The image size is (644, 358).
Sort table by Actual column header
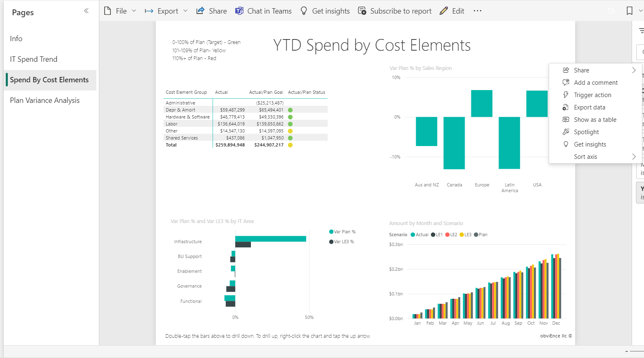click(x=222, y=92)
